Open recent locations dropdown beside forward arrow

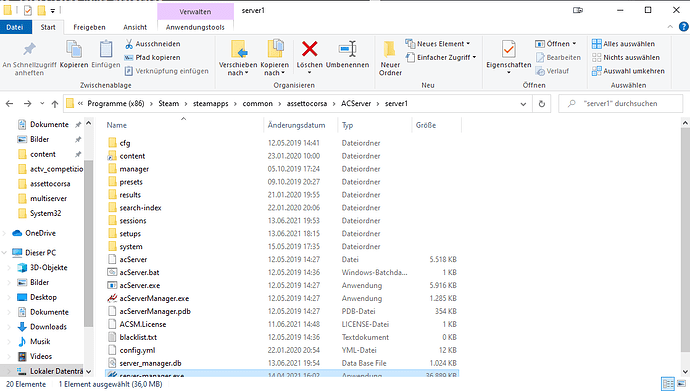point(42,104)
